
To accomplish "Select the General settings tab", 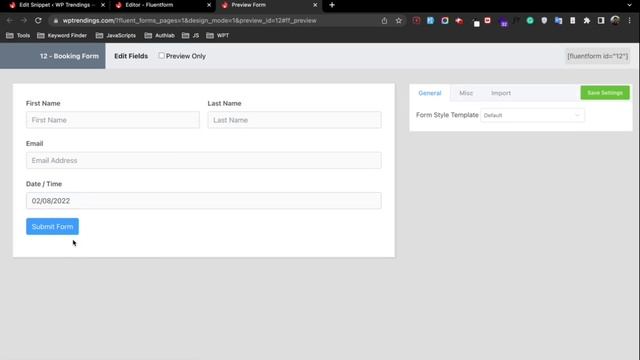I will 430,93.
